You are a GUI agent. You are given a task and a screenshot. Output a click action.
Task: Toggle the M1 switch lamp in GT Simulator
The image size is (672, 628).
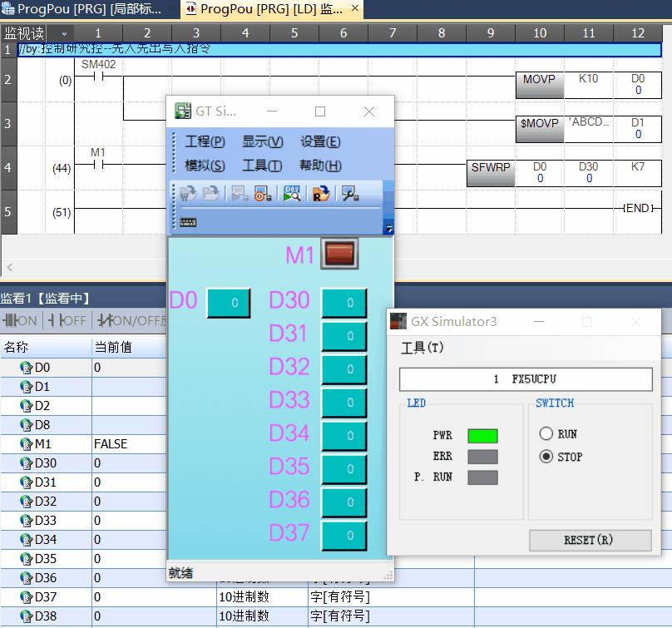338,254
